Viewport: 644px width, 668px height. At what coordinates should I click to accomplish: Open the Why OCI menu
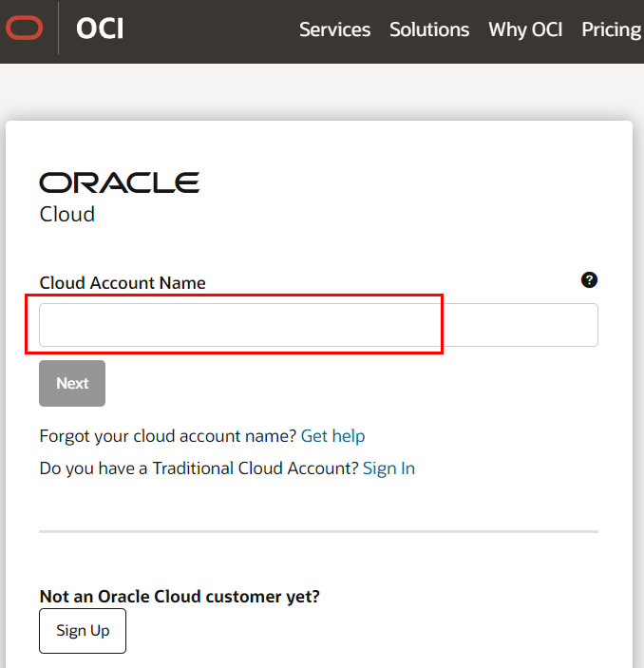pyautogui.click(x=525, y=29)
